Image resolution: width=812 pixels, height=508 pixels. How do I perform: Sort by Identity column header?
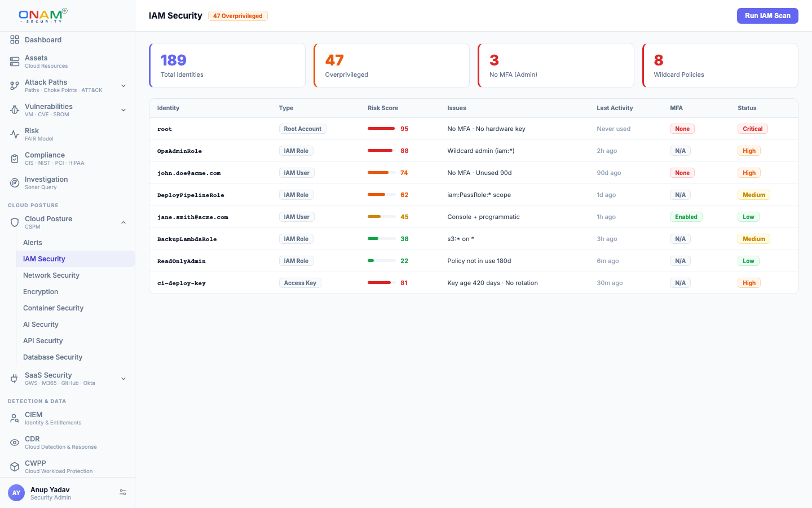point(168,108)
